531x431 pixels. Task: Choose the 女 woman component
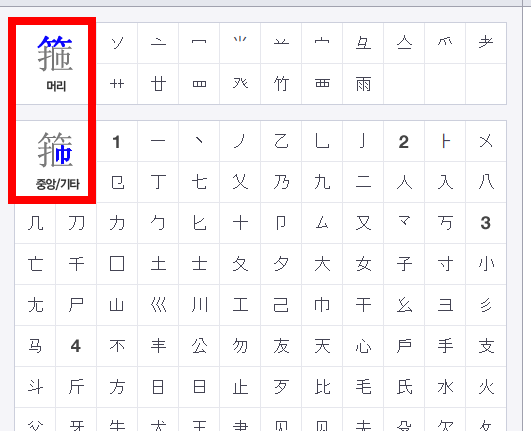tap(363, 264)
